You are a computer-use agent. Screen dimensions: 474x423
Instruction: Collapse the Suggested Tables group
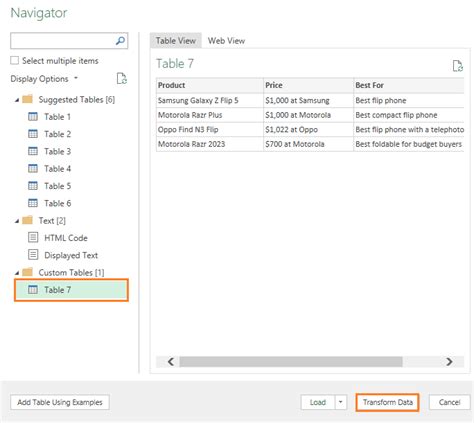coord(17,100)
